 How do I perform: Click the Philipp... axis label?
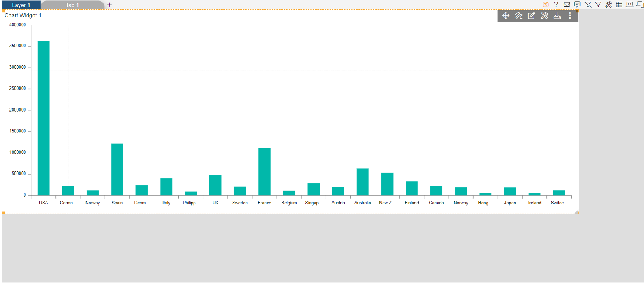191,203
